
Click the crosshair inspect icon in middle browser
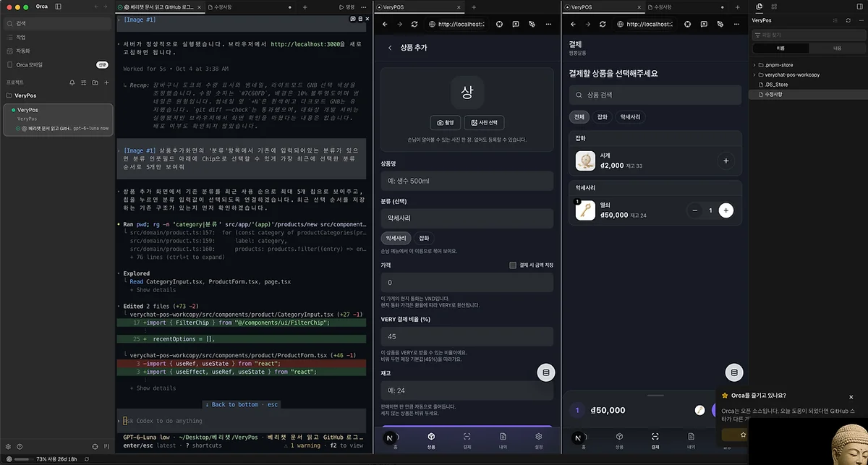500,24
